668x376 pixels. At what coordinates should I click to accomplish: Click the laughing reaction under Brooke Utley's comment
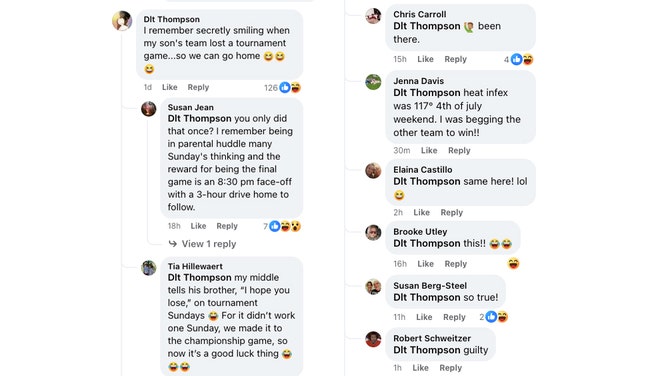tap(513, 264)
